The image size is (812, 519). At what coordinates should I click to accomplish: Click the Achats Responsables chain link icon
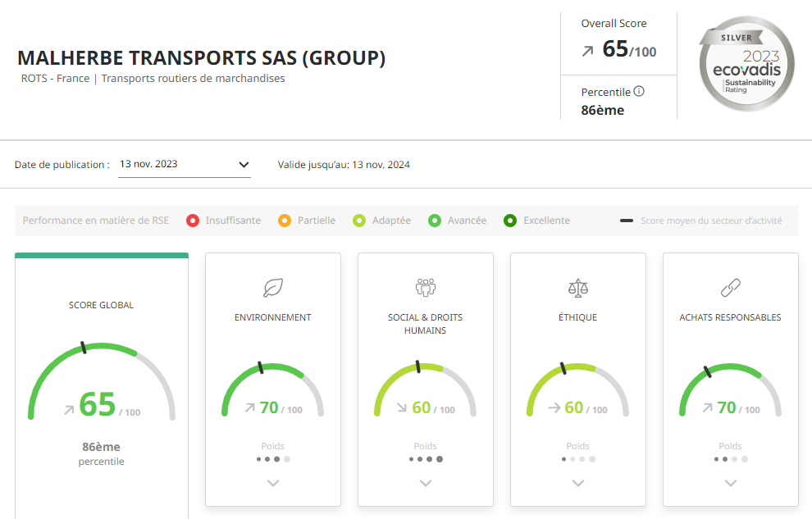731,288
